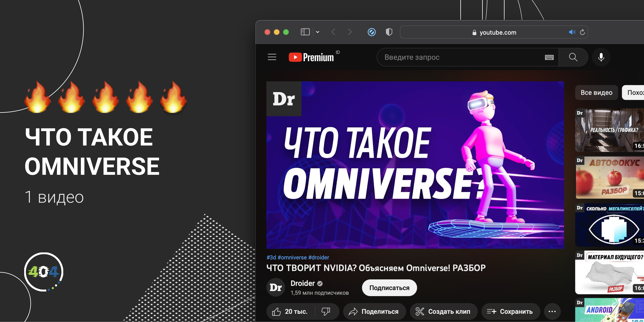The height and width of the screenshot is (322, 644).
Task: Click the '1,59 млн подписчиков' text
Action: click(x=319, y=293)
